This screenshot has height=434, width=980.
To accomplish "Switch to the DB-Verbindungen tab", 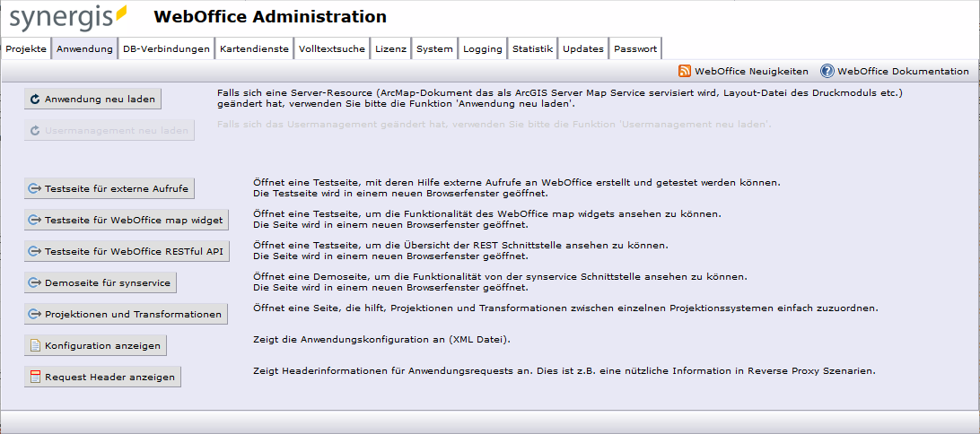I will (x=166, y=48).
